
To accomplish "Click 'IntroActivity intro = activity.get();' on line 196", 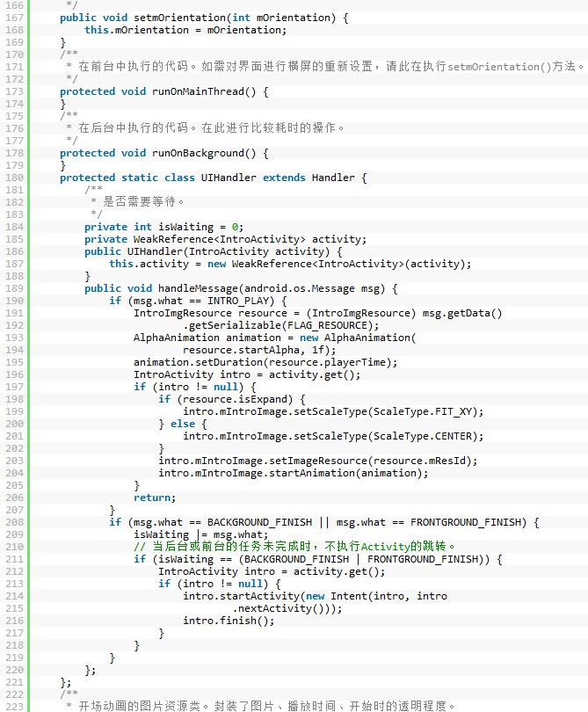I will pyautogui.click(x=247, y=374).
